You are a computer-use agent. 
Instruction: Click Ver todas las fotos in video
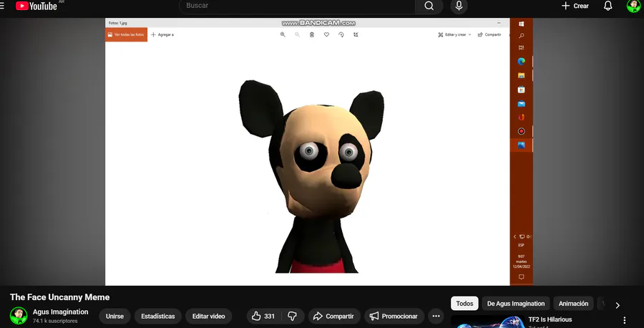pyautogui.click(x=126, y=34)
